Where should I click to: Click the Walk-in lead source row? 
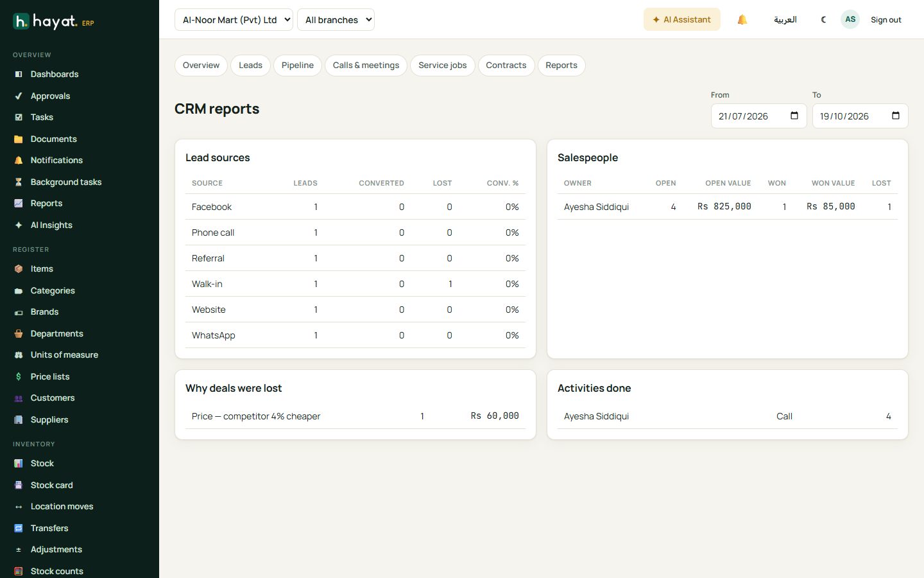pyautogui.click(x=355, y=284)
